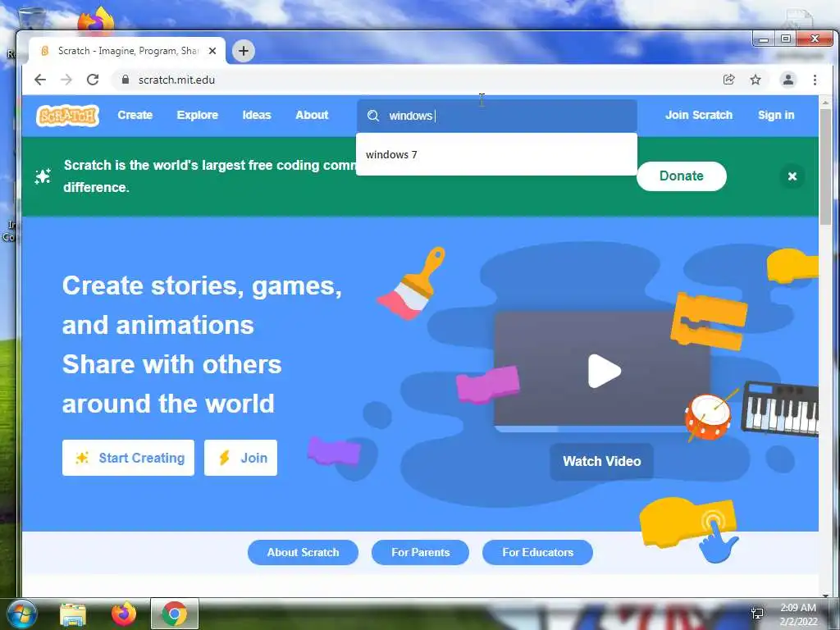Click the Join button with lightning icon

240,458
